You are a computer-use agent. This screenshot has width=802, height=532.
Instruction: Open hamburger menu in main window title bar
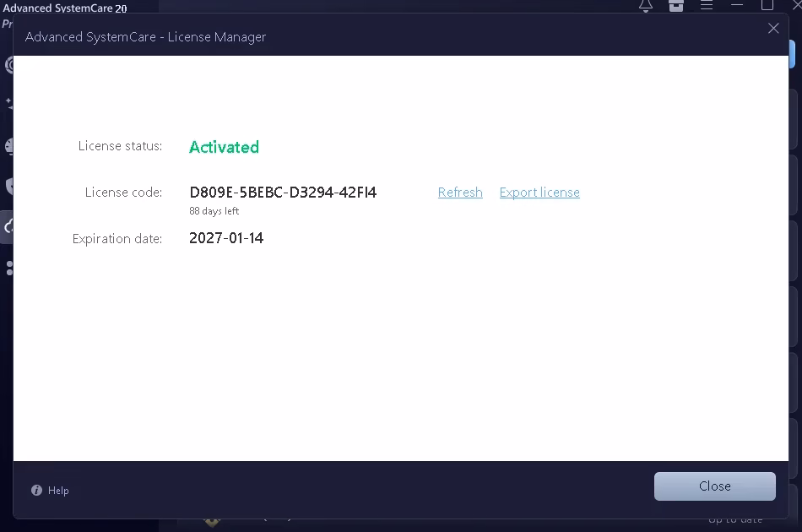707,5
